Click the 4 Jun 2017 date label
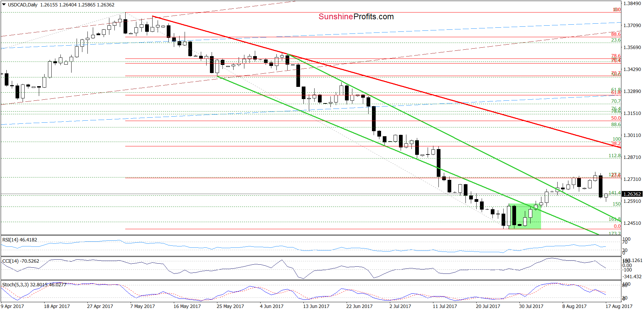The width and height of the screenshot is (644, 311). [272, 306]
